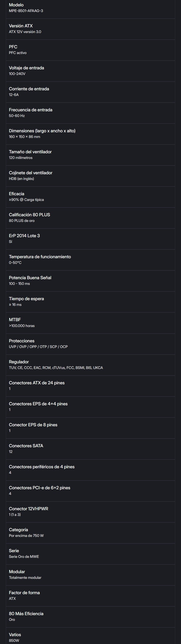Select Calificación 80 PLUS de oro row
This screenshot has width=181, height=644.
[90, 218]
